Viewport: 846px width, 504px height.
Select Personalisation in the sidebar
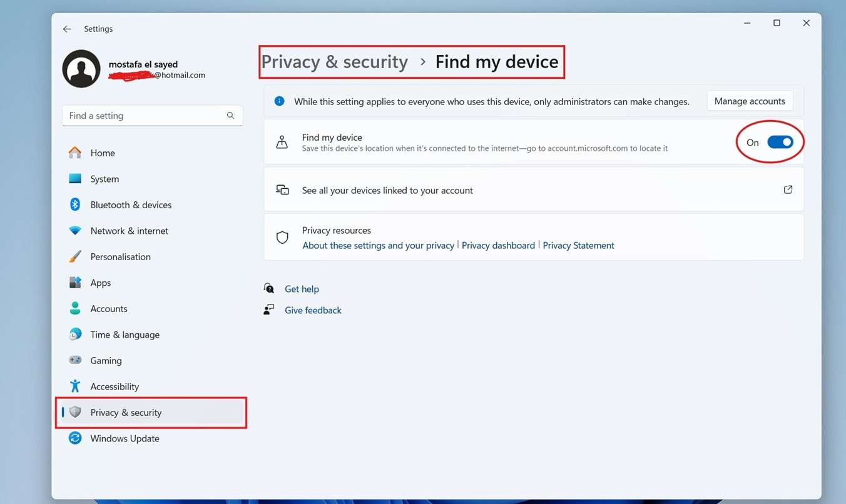point(152,256)
